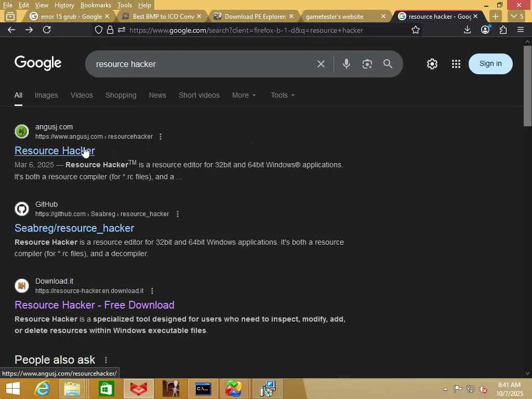
Task: Open the Firefox hamburger menu
Action: [x=521, y=30]
